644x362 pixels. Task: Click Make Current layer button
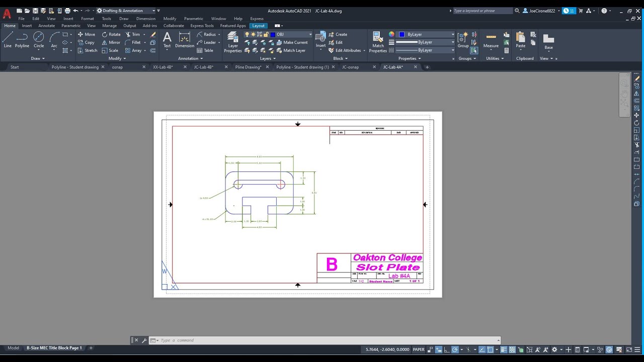coord(291,43)
